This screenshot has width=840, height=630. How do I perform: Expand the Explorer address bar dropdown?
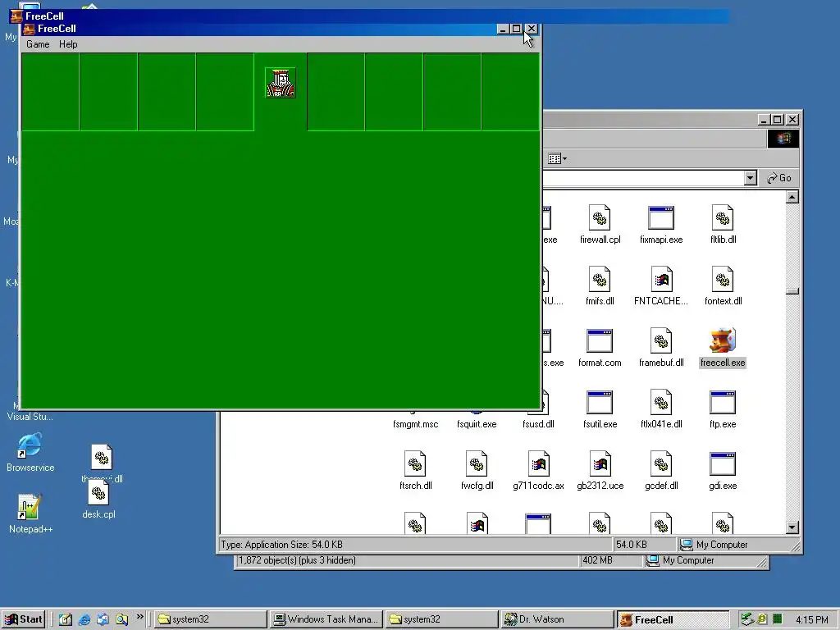750,178
